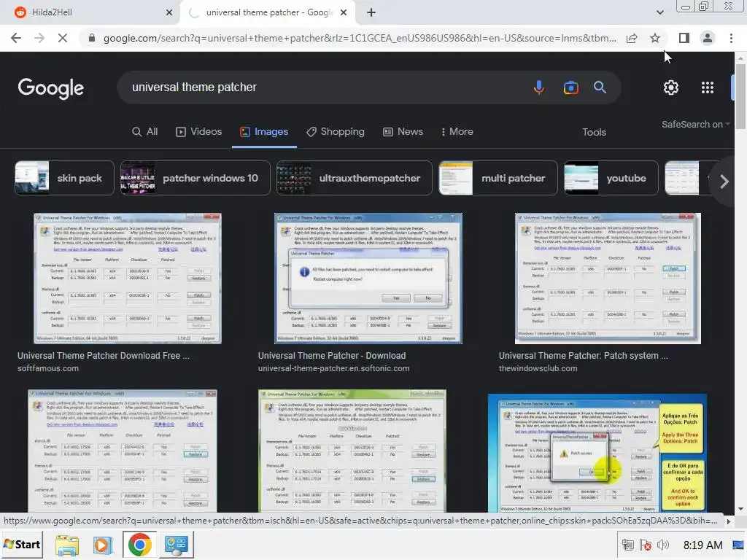Screen dimensions: 747x560
Task: Filter images by skin pack chip
Action: pos(64,178)
